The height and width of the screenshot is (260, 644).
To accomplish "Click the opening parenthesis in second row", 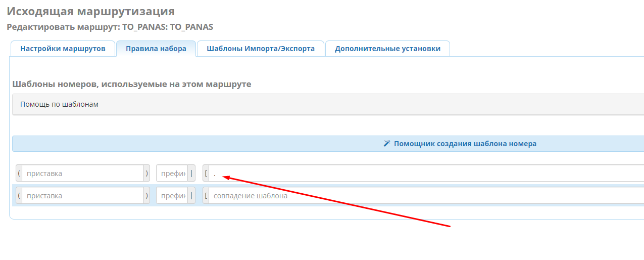I will click(x=19, y=196).
